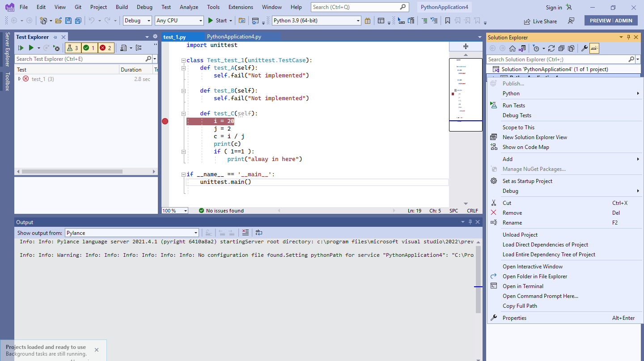Click the Output window vertical scrollbar
Screen dimensions: 644x361
479,279
